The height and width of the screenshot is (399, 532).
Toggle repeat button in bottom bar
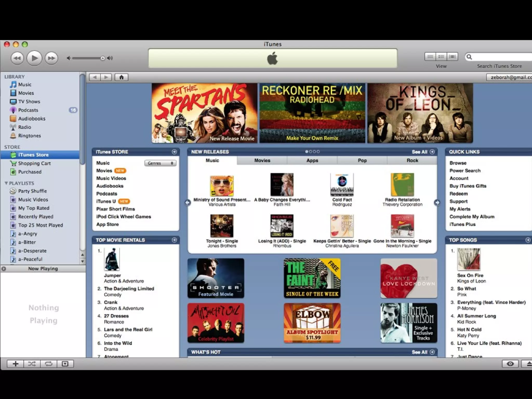pyautogui.click(x=48, y=364)
